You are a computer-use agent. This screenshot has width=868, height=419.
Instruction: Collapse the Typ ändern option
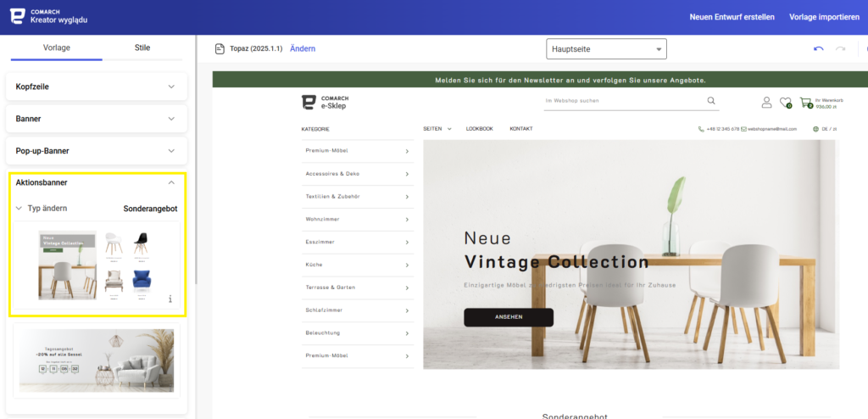[19, 209]
